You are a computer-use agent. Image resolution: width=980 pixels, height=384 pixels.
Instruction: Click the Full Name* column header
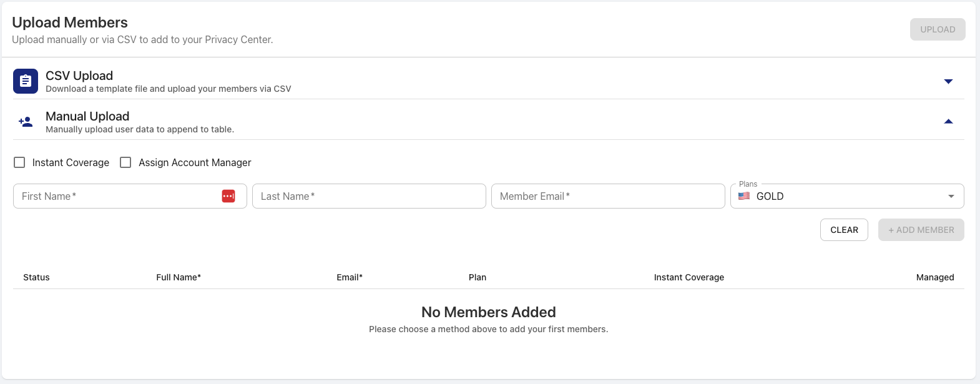click(x=179, y=277)
